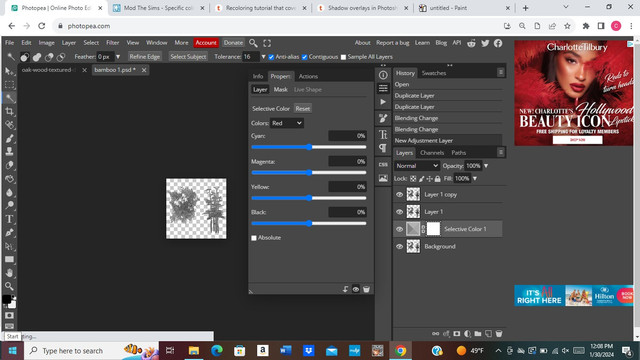Toggle Anti-alias checkbox
The image size is (640, 360).
pos(271,57)
